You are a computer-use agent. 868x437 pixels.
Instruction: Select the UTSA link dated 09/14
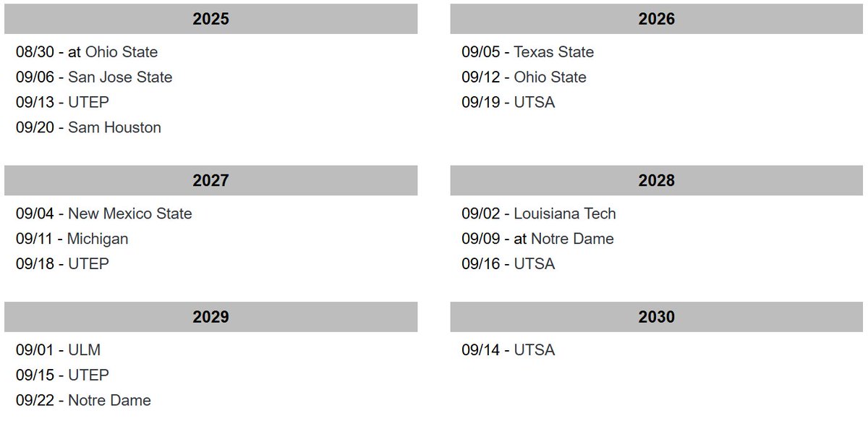point(535,350)
